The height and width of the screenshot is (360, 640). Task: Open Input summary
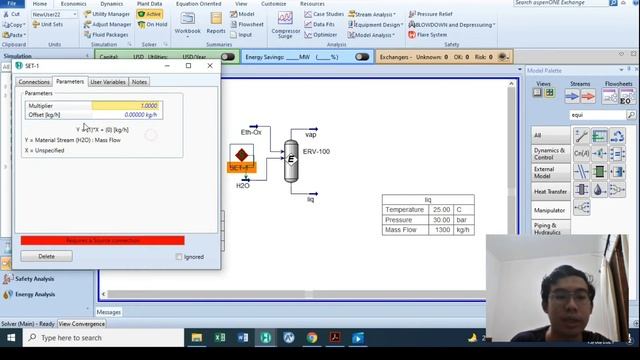pyautogui.click(x=241, y=35)
